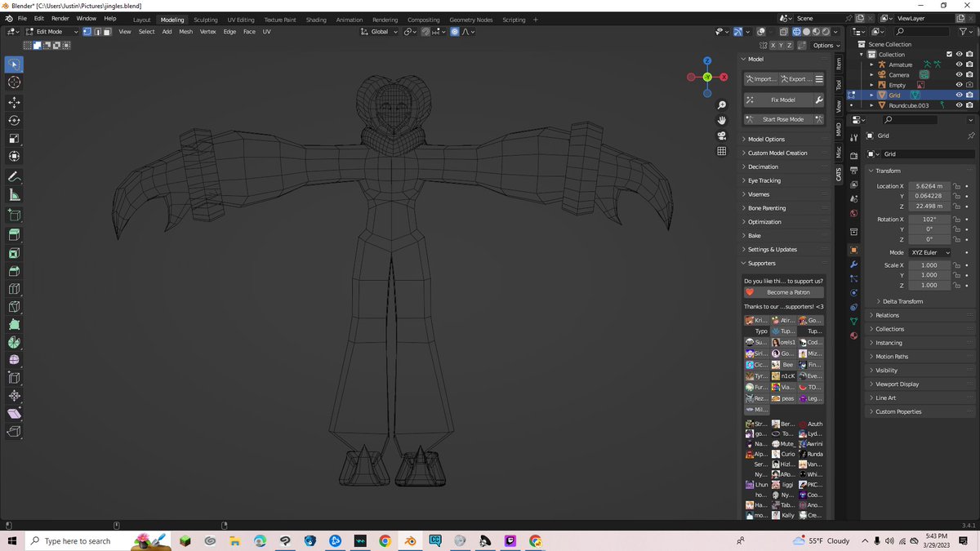
Task: Expand the Eye Tracking panel
Action: pos(764,180)
